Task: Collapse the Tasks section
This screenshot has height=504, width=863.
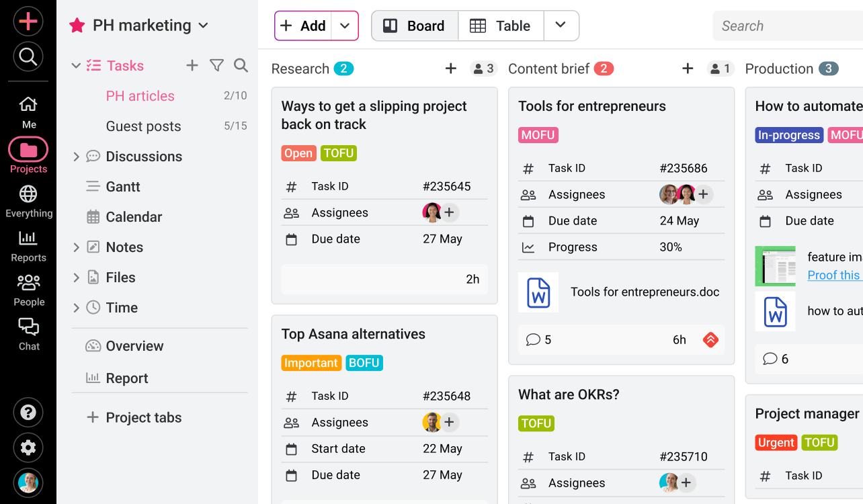Action: coord(76,65)
